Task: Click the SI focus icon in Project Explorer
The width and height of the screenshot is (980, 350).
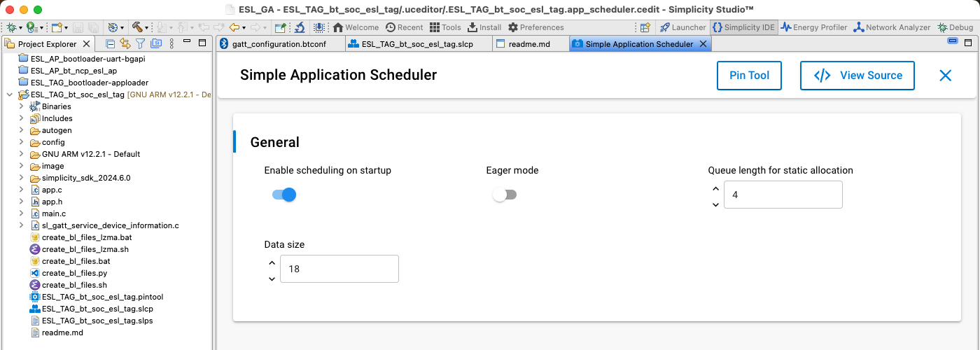Action: [156, 43]
